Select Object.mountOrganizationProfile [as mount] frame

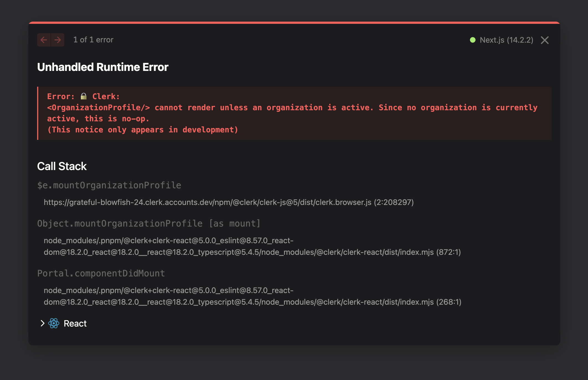[149, 223]
